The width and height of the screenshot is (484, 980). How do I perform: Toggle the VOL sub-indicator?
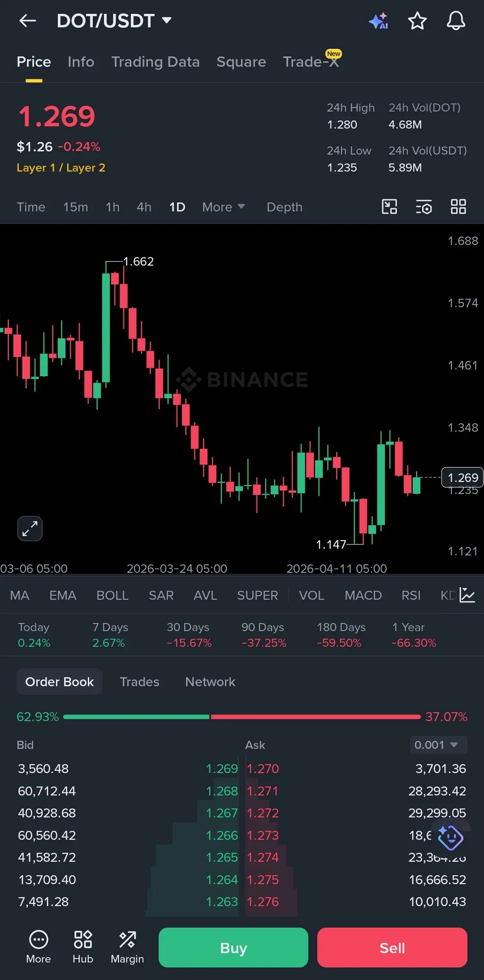click(311, 595)
